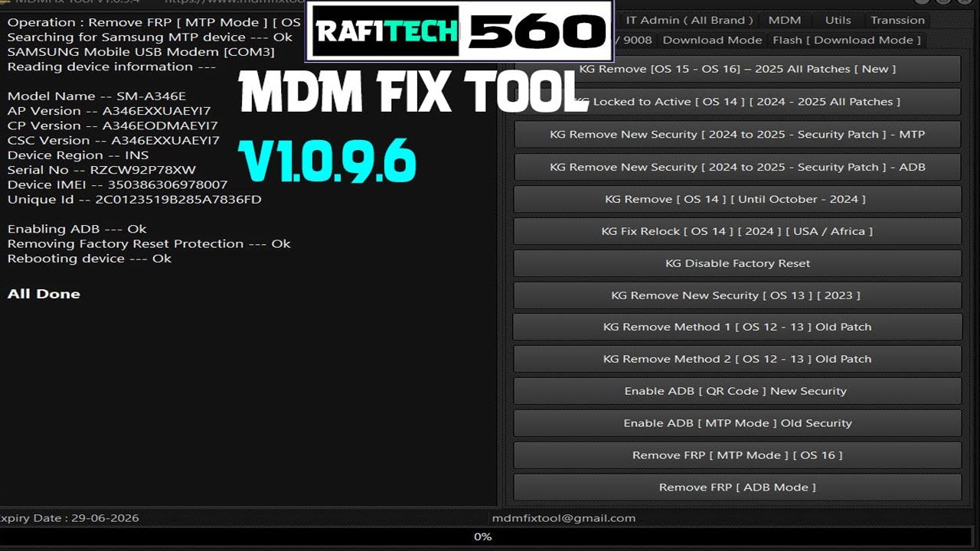Click KG Disable Factory Reset button
Viewport: 980px width, 551px height.
(737, 263)
